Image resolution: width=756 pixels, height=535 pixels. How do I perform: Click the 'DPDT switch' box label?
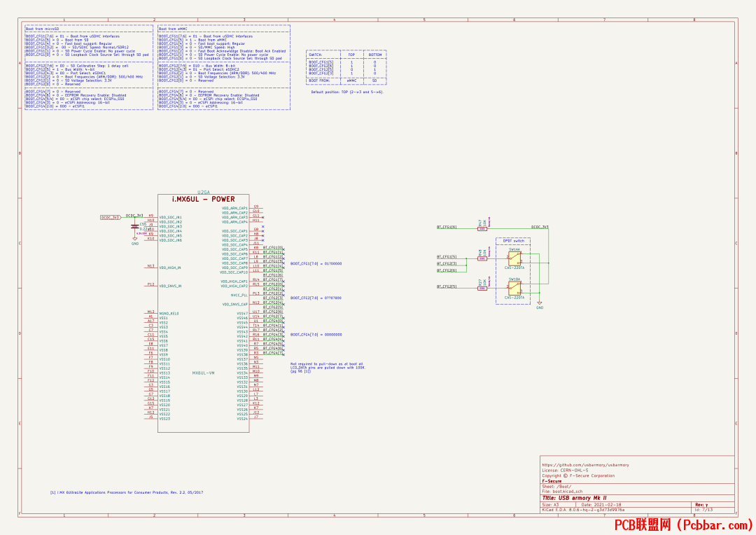(x=514, y=241)
